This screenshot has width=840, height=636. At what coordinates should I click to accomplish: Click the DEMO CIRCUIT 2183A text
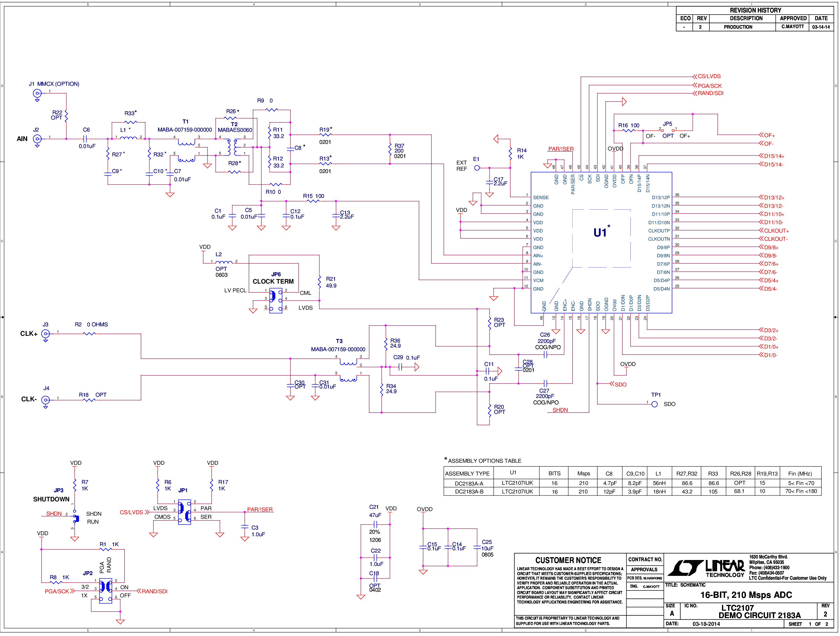tap(760, 615)
